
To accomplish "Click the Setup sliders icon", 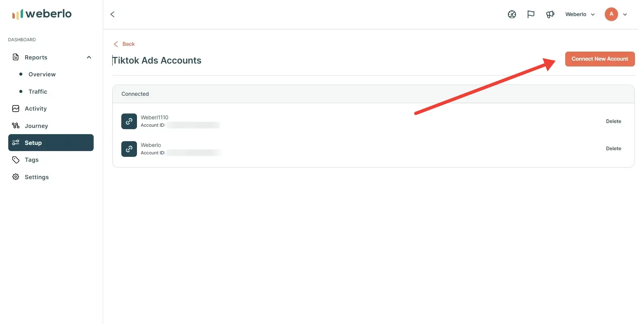I will tap(16, 142).
